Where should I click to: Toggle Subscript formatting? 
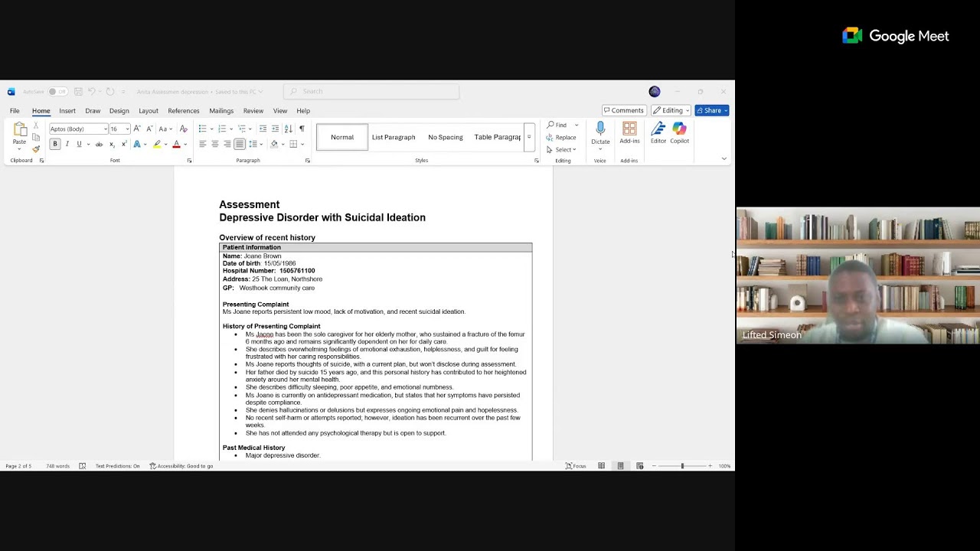(112, 144)
